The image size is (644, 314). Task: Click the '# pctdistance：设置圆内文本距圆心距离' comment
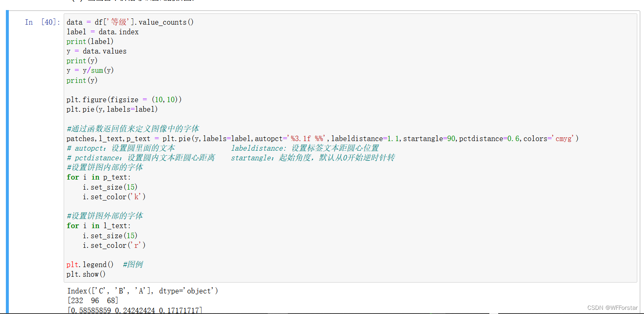[x=141, y=157]
